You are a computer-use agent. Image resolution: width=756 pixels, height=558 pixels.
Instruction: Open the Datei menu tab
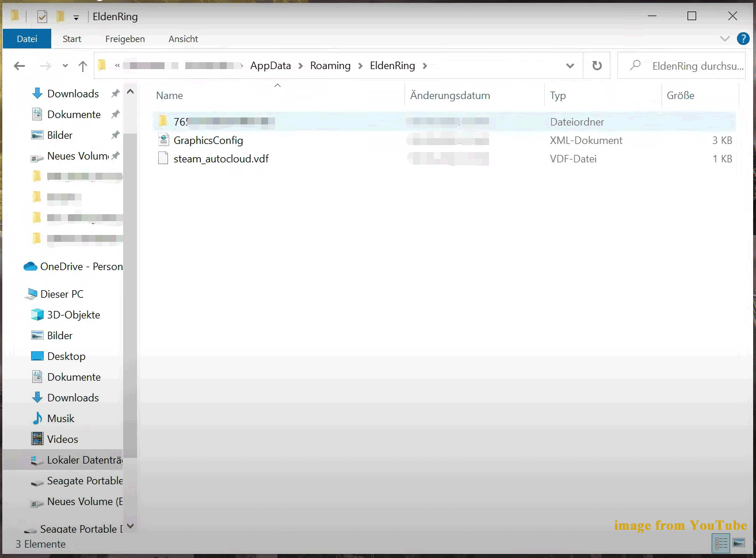click(x=27, y=39)
